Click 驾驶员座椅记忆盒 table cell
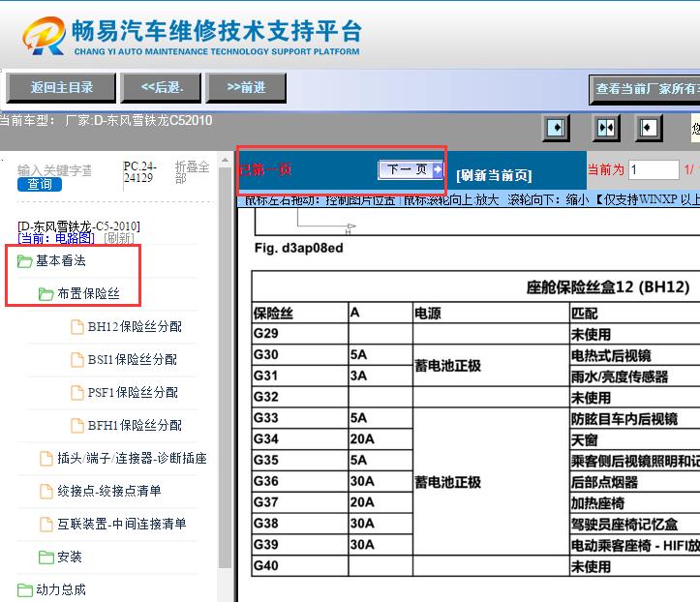This screenshot has width=700, height=602. [x=635, y=524]
